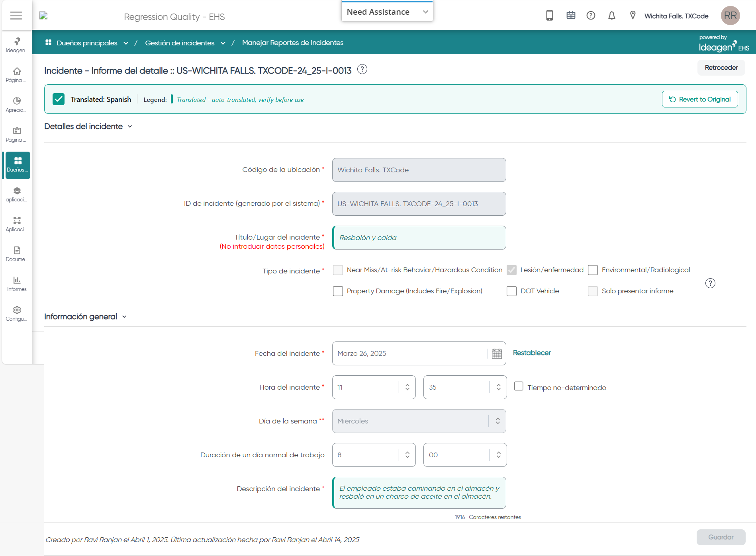Viewport: 756px width, 556px height.
Task: Click Wichita Falls. TXCode location text in header
Action: click(676, 16)
